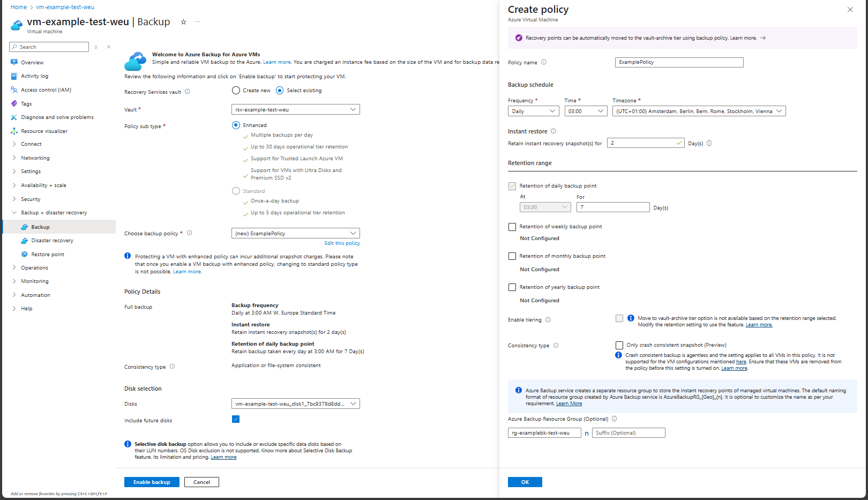
Task: Show left-pane Consistency type info tooltip
Action: [172, 367]
